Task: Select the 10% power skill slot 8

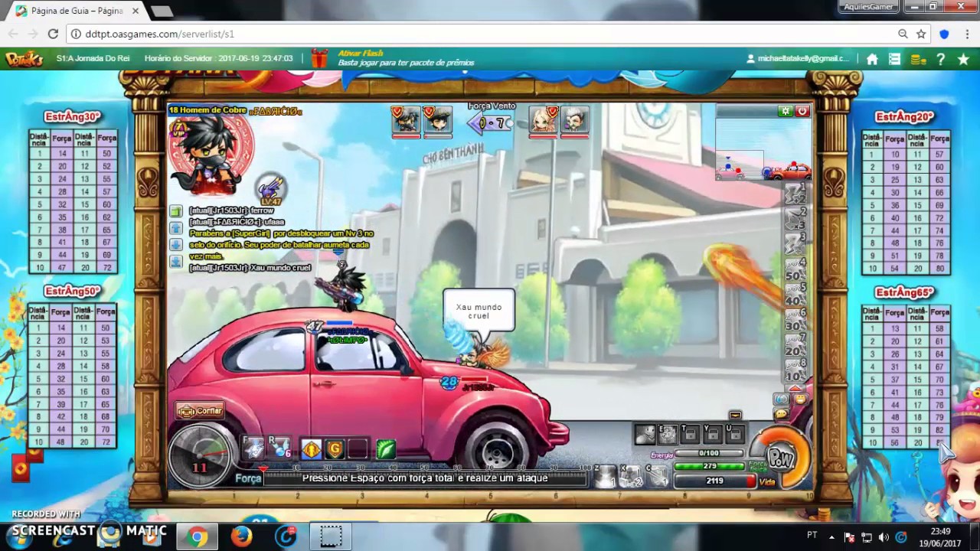Action: [x=795, y=372]
